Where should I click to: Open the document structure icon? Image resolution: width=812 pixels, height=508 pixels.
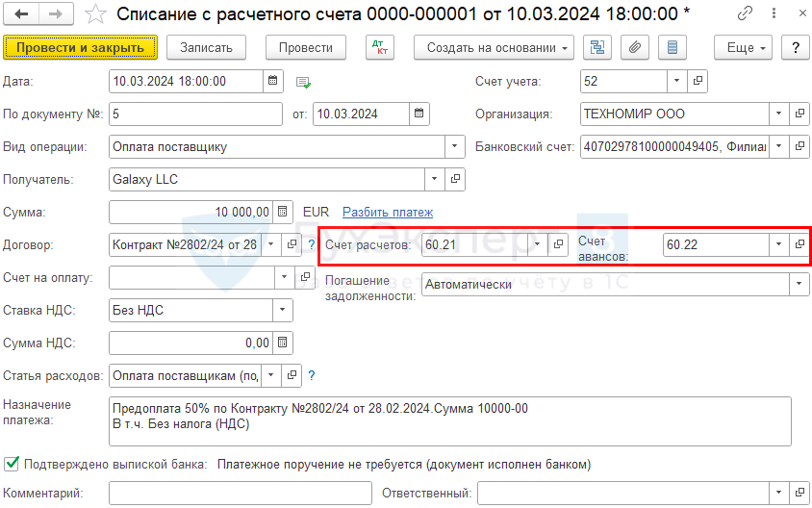coord(597,47)
